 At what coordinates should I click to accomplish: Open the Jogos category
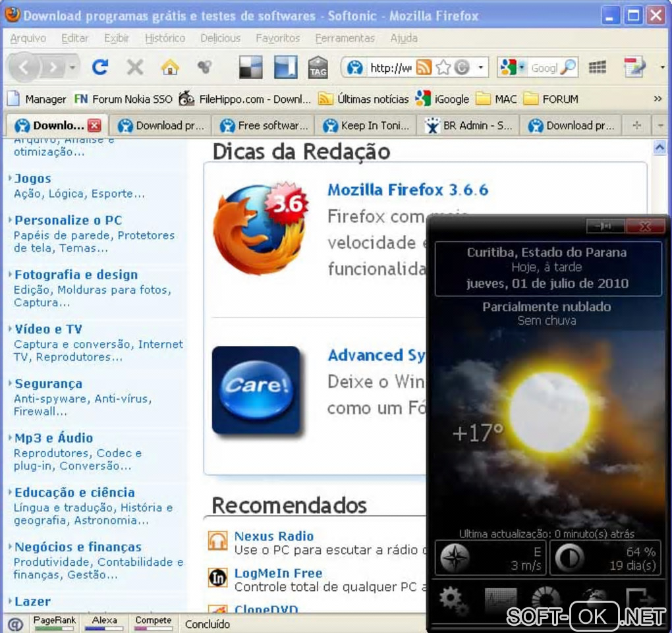pos(32,179)
